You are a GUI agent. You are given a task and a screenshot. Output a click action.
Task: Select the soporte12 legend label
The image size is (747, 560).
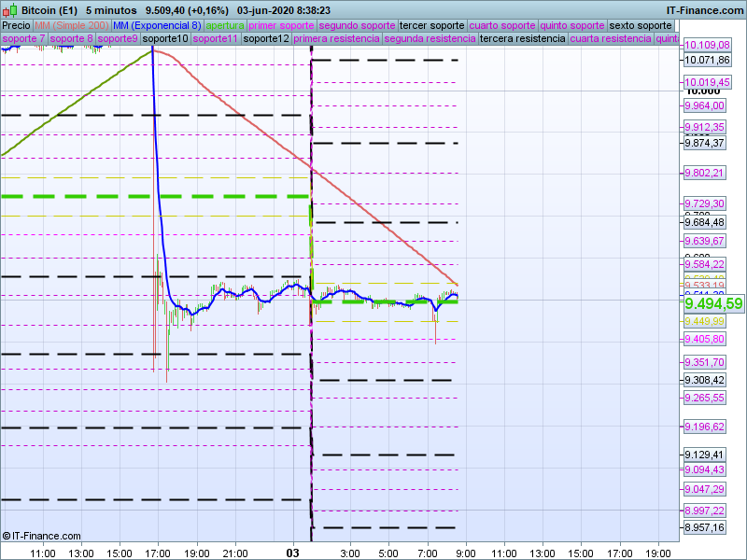tap(266, 39)
